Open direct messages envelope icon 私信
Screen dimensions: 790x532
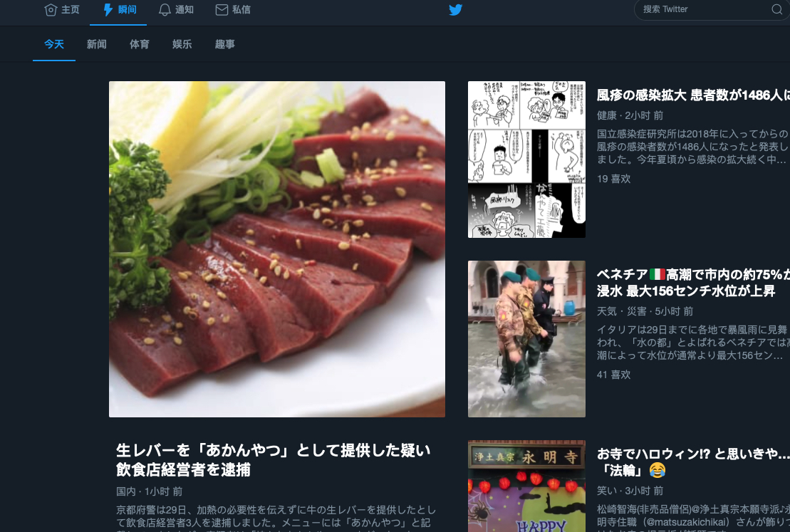(222, 9)
